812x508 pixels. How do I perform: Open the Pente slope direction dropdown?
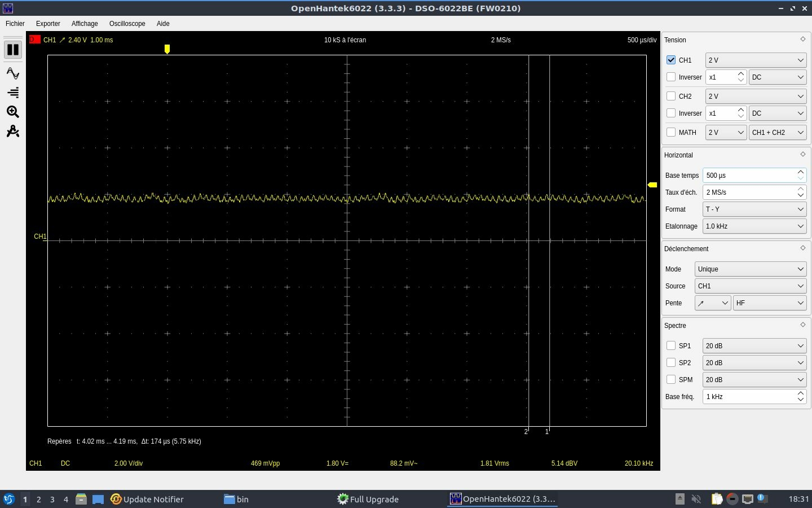click(x=713, y=303)
